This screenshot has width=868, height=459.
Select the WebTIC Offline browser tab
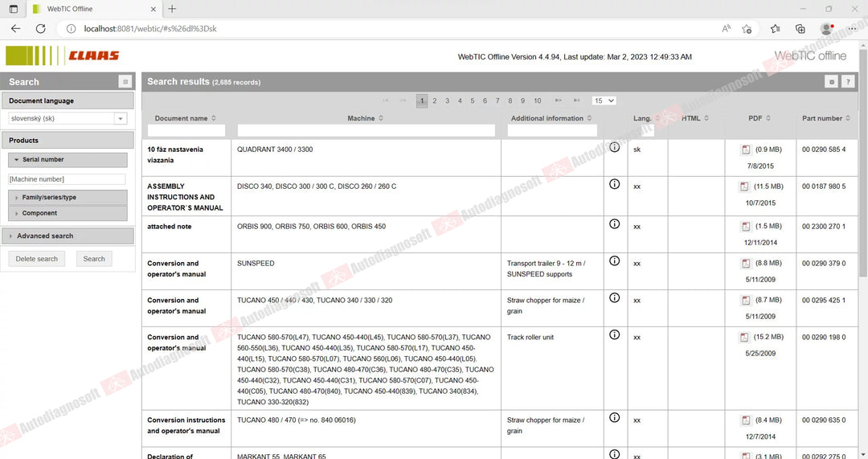[x=93, y=9]
